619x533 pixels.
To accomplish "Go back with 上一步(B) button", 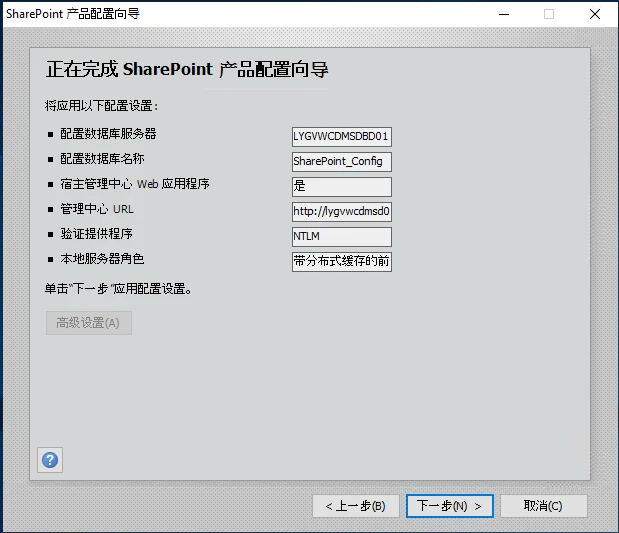I will click(356, 506).
